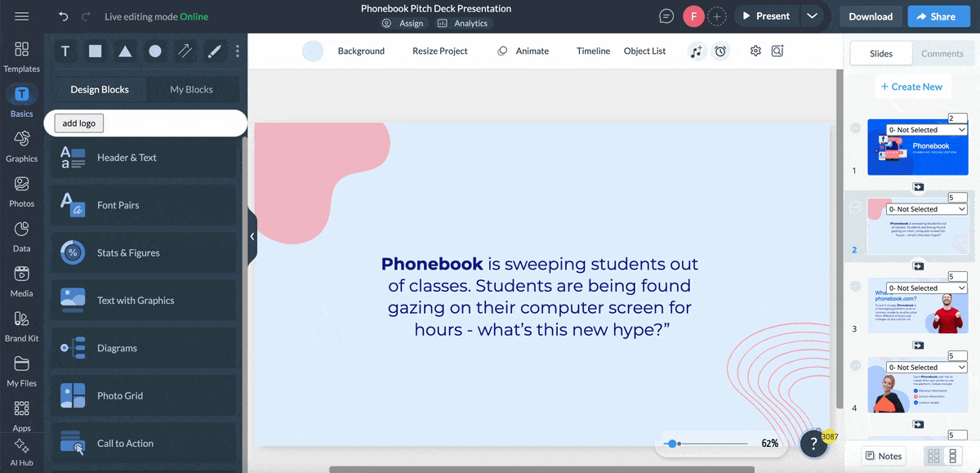
Task: Switch to the Comments tab
Action: coord(942,53)
